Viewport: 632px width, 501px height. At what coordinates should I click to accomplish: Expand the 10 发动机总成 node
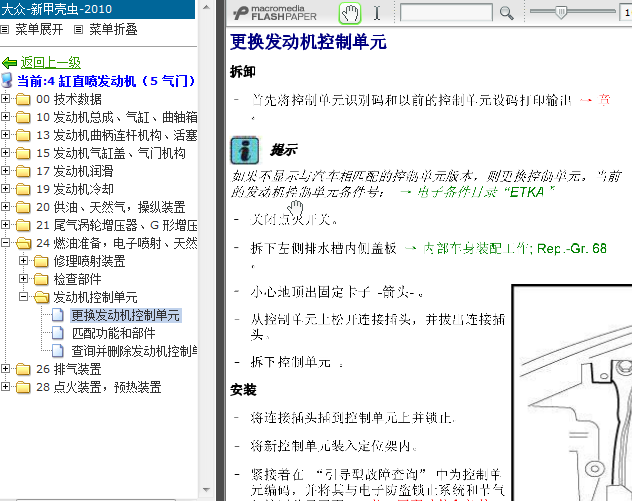click(5, 117)
